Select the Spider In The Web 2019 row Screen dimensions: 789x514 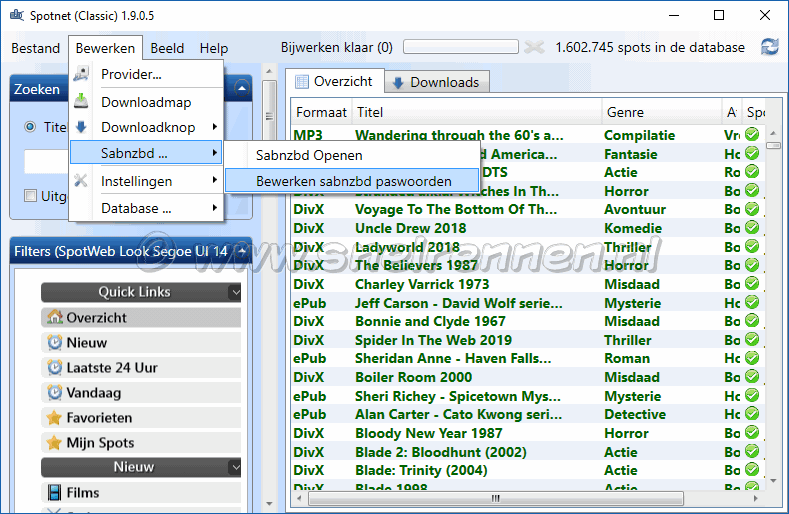coord(526,340)
